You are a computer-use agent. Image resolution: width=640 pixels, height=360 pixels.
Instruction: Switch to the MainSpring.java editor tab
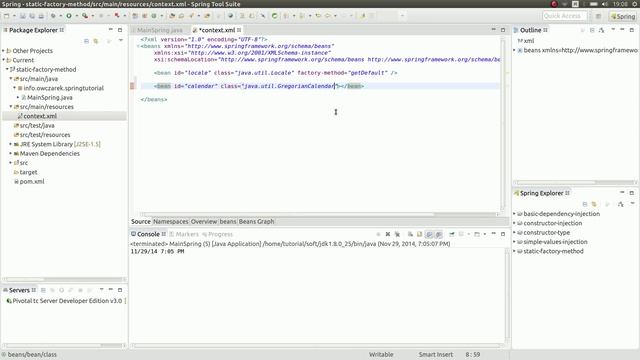point(160,30)
